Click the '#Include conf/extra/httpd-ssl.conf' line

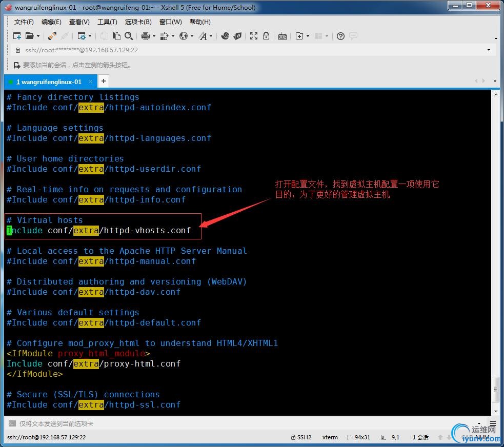[93, 404]
